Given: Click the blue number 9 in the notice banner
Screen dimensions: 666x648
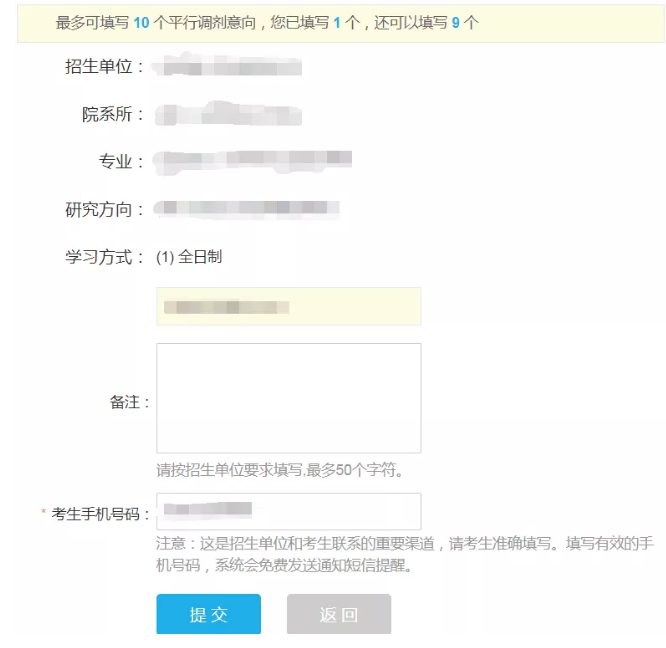Looking at the screenshot, I should click(455, 23).
